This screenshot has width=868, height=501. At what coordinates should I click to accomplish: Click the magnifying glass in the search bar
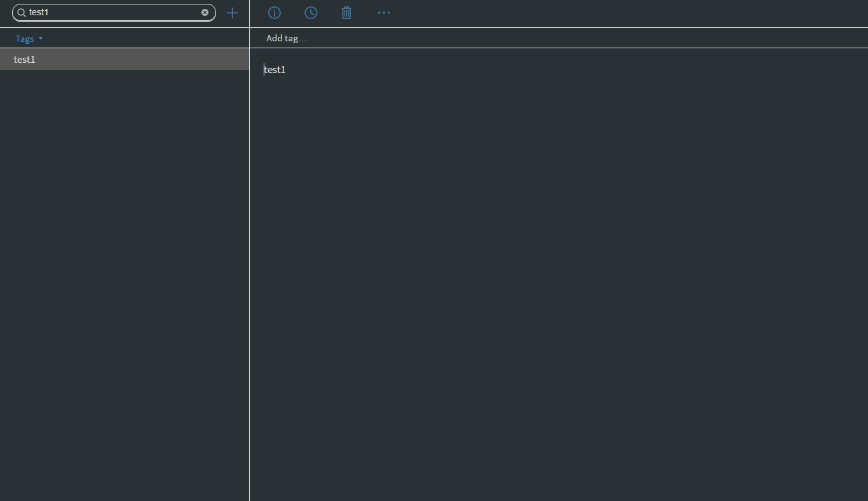coord(21,12)
